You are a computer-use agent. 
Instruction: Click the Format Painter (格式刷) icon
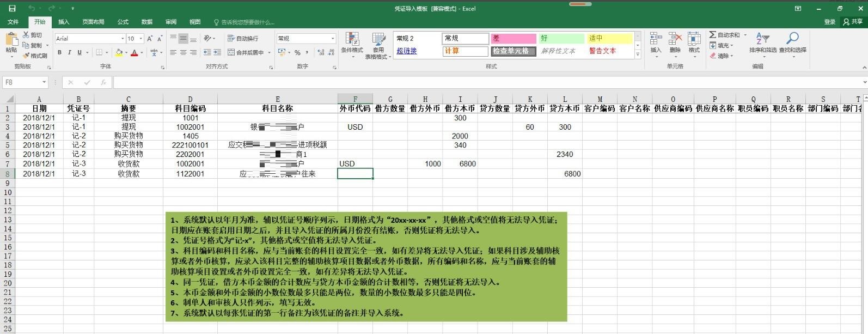(x=26, y=56)
